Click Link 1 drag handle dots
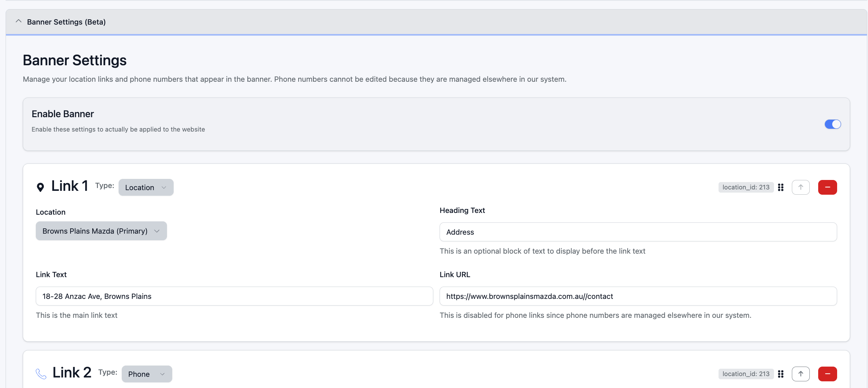Viewport: 868px width, 388px height. (x=781, y=187)
